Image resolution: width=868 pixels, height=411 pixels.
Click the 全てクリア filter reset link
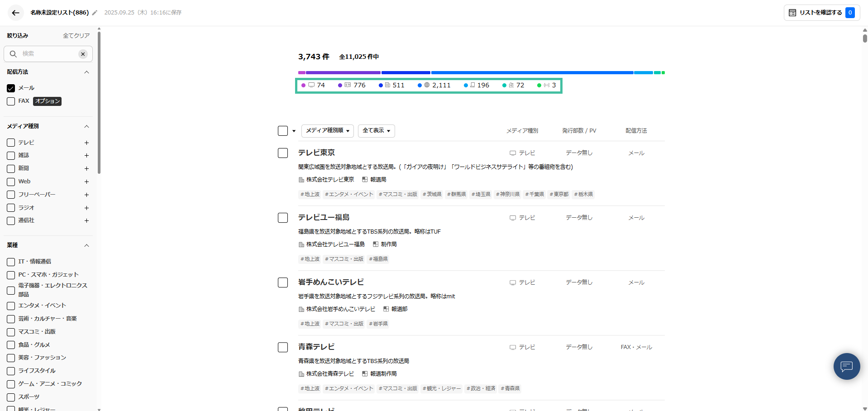pyautogui.click(x=76, y=35)
